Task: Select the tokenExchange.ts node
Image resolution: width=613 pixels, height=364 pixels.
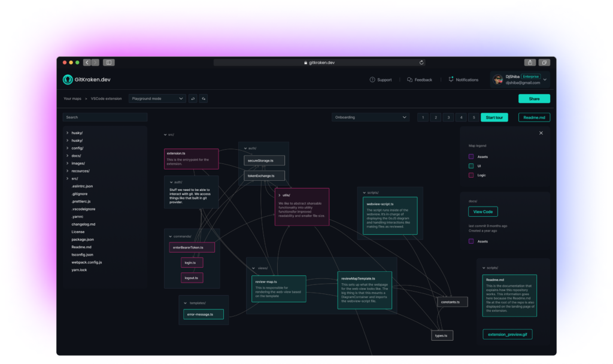Action: (x=264, y=176)
